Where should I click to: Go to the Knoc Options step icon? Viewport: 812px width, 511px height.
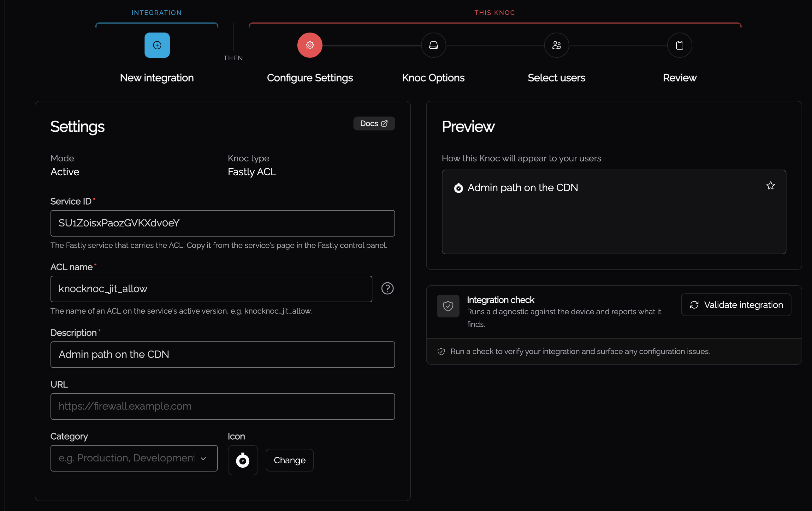tap(433, 45)
